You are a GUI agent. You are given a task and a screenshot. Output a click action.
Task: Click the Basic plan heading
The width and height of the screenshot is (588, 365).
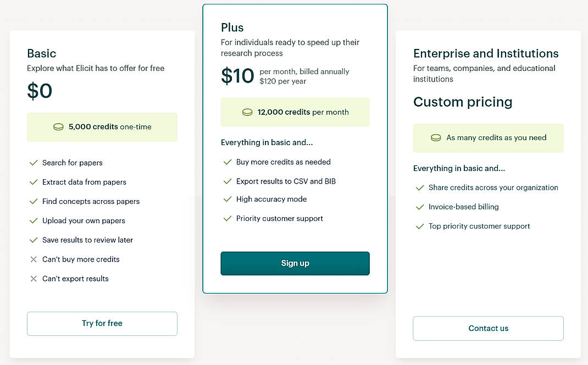41,53
